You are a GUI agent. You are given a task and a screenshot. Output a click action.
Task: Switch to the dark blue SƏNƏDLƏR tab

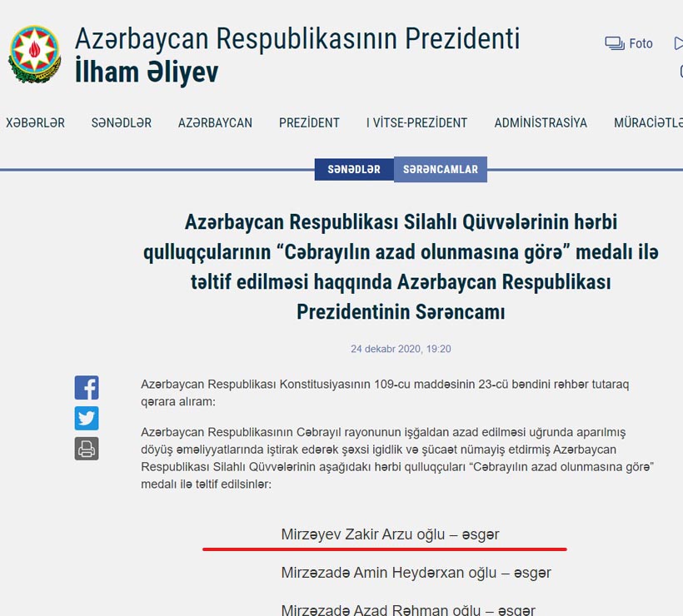point(354,169)
